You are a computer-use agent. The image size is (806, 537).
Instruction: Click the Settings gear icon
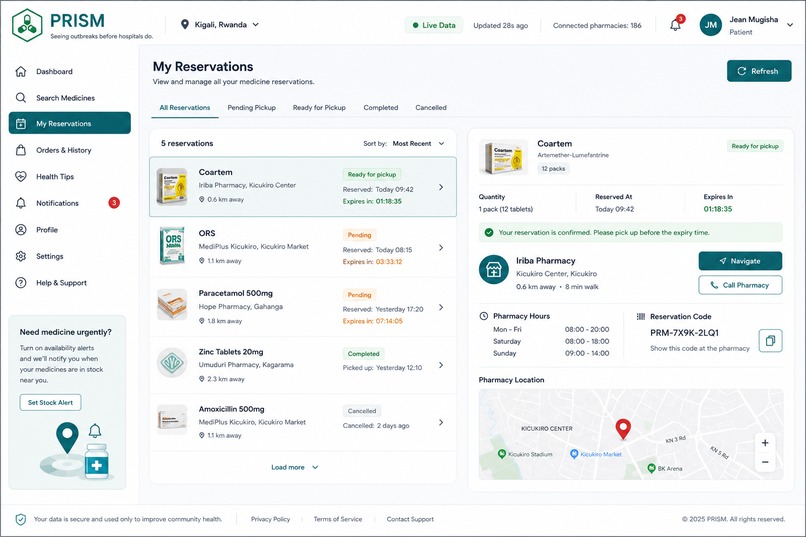click(x=21, y=256)
